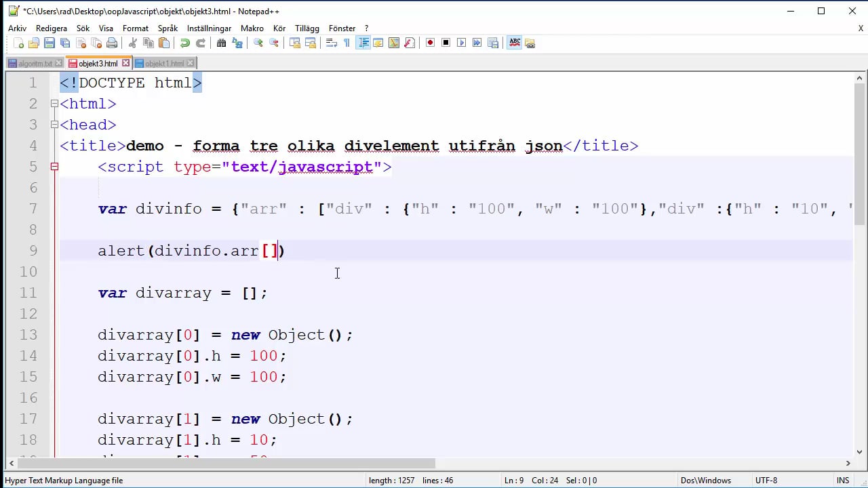Viewport: 868px width, 488px height.
Task: Click the Cut scissors icon
Action: point(133,43)
